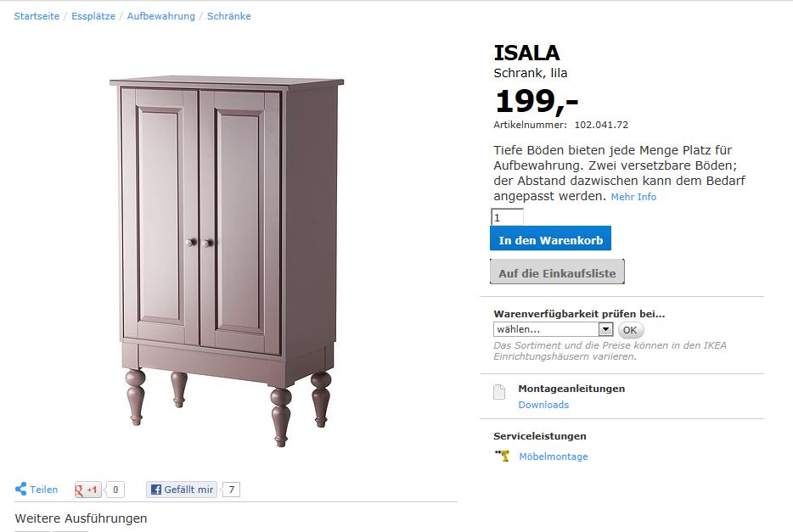Navigate to Aufbewahrung breadcrumb
The width and height of the screenshot is (793, 532).
pyautogui.click(x=160, y=16)
